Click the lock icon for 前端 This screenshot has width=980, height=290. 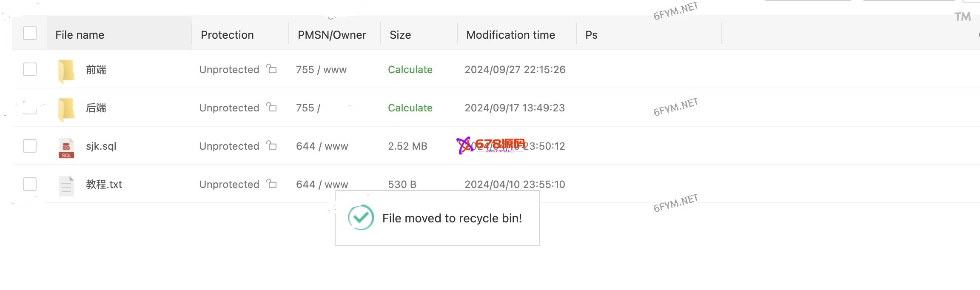click(x=271, y=68)
